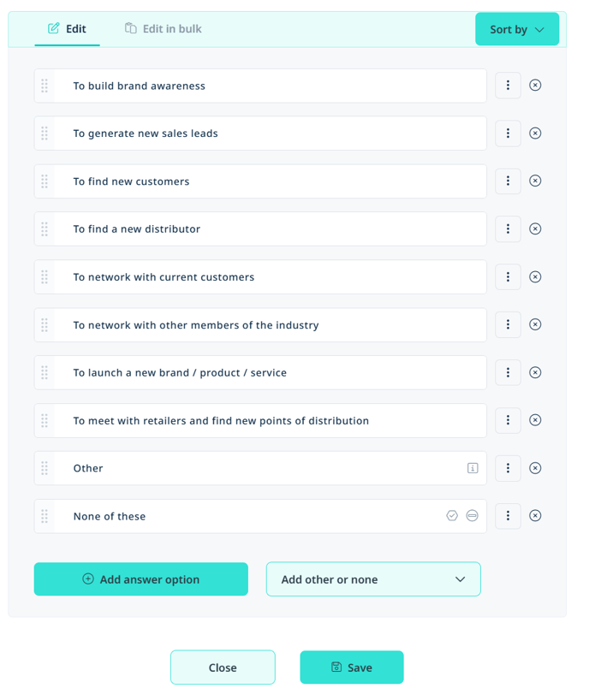Open three-dot menu for the Other row

point(508,468)
